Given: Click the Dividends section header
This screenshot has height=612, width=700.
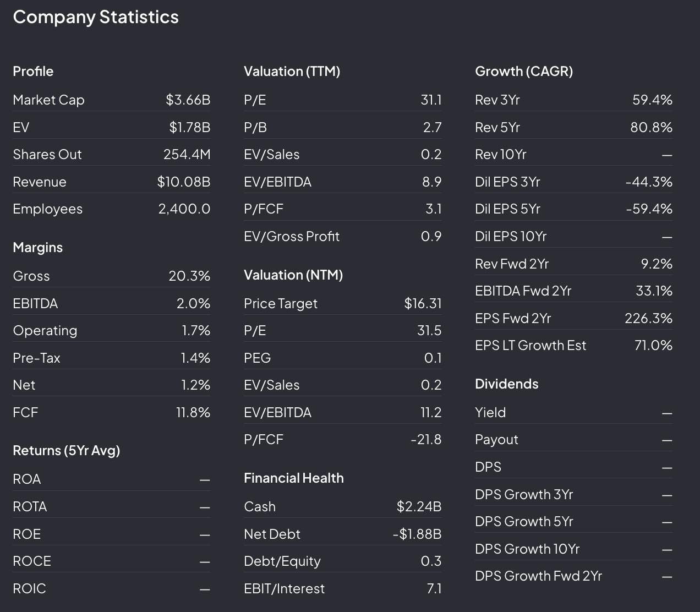Looking at the screenshot, I should click(x=507, y=384).
